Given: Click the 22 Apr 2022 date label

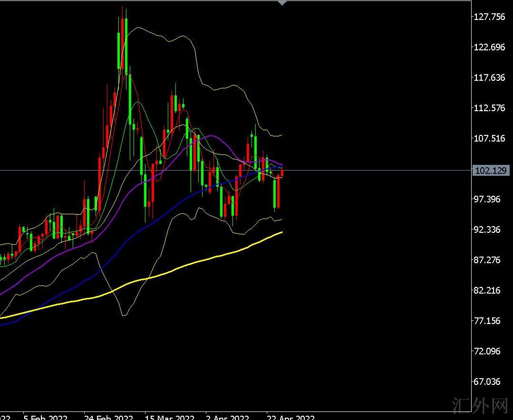Looking at the screenshot, I should point(290,418).
